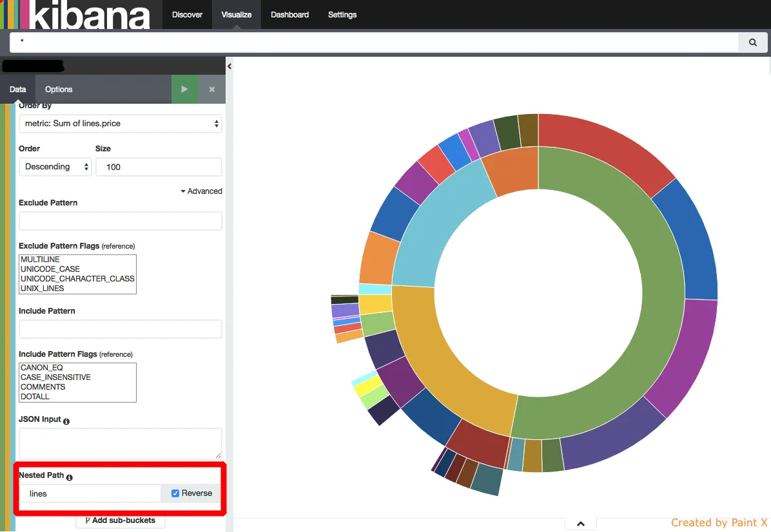The width and height of the screenshot is (771, 532).
Task: Select UNICODE_CHARACTER_CLASS flag
Action: (77, 278)
